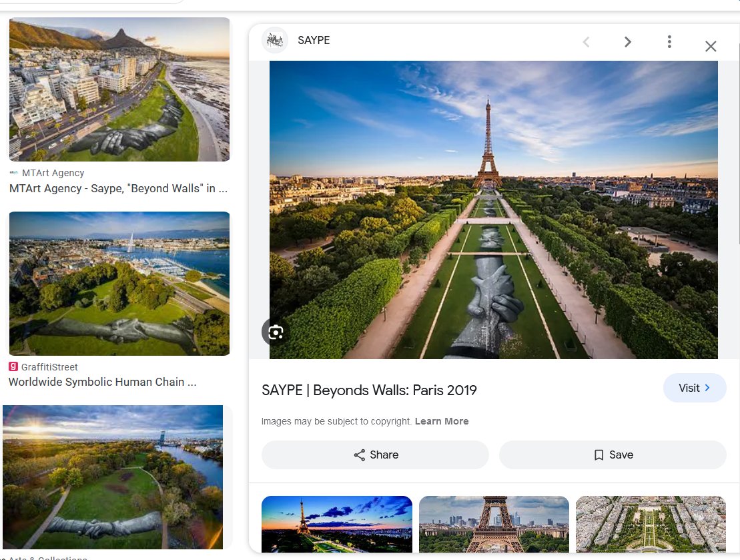Click the Save button
Screen dimensions: 740x560
coord(613,455)
